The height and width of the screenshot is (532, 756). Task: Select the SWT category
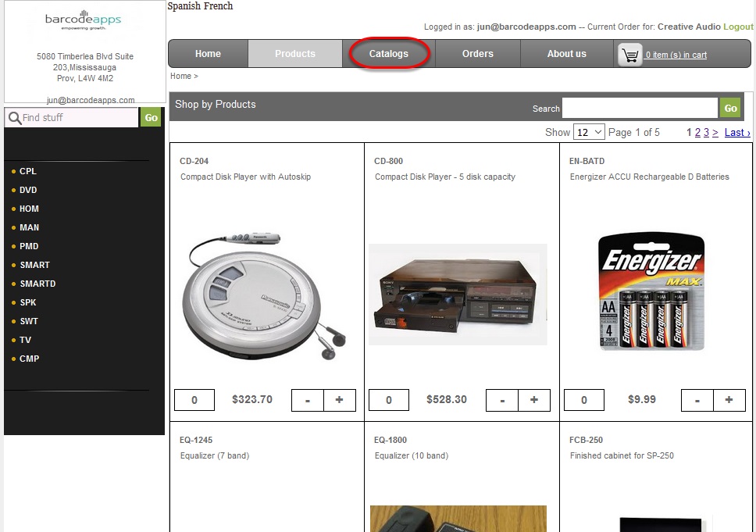click(x=29, y=322)
